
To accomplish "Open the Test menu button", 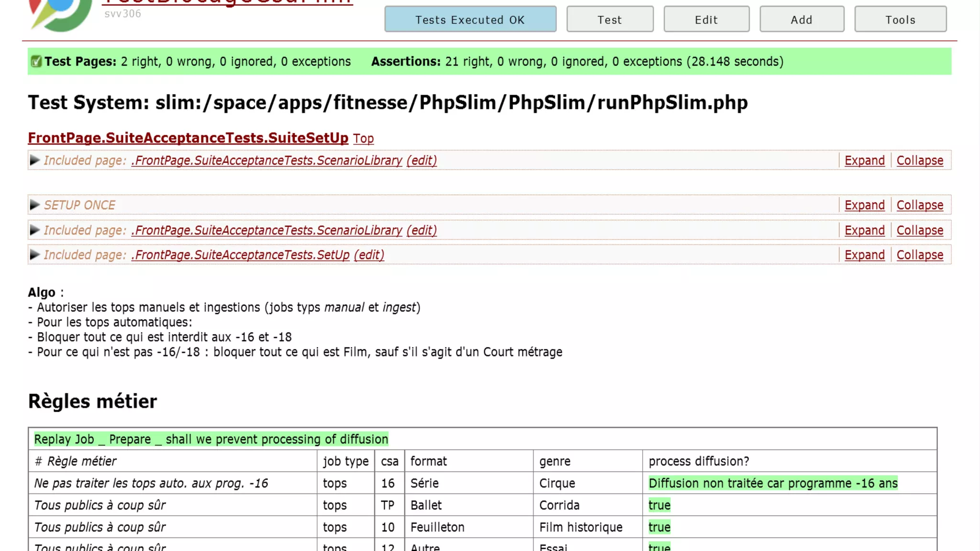I will pos(610,20).
